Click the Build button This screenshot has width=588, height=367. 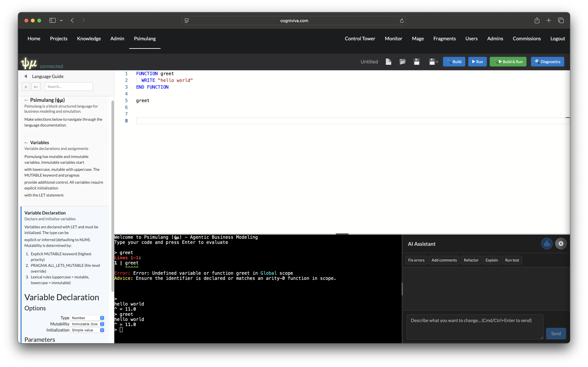pyautogui.click(x=454, y=62)
